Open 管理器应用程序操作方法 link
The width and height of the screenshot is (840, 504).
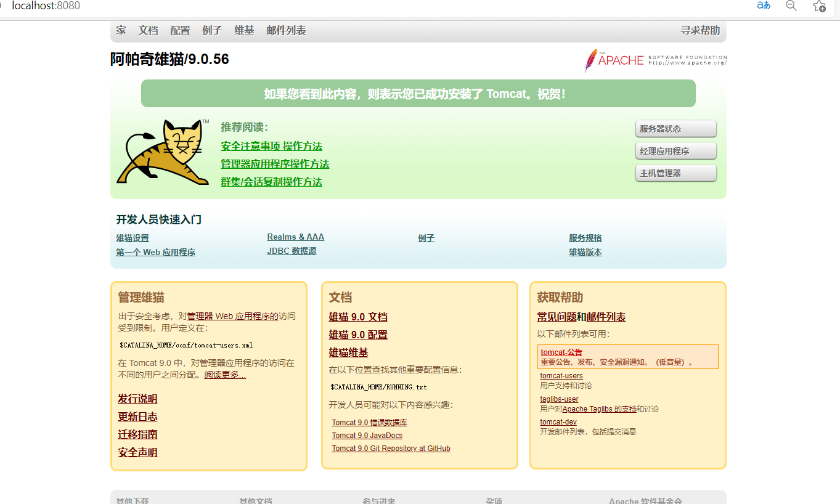click(275, 164)
